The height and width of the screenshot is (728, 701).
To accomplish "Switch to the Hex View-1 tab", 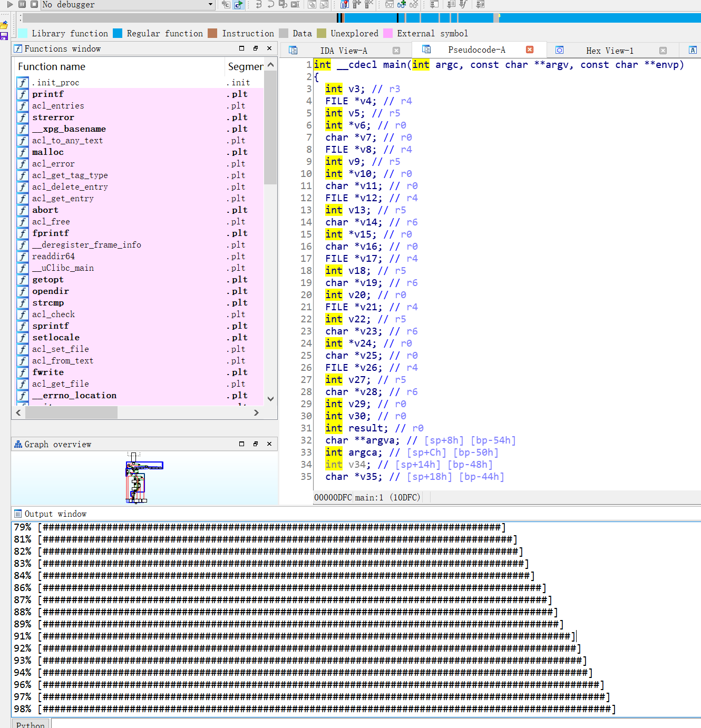I will 609,50.
